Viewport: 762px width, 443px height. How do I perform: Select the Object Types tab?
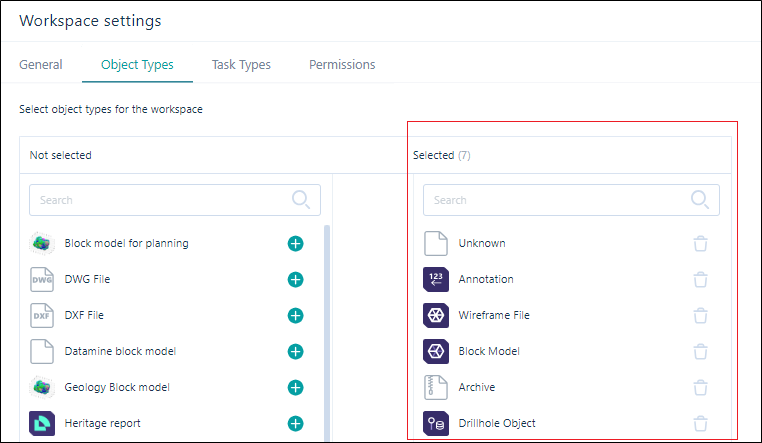[137, 65]
